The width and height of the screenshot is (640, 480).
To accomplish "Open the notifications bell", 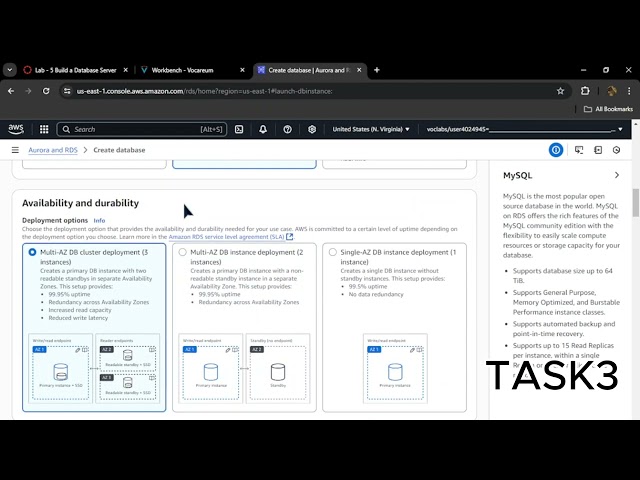I will coord(263,129).
